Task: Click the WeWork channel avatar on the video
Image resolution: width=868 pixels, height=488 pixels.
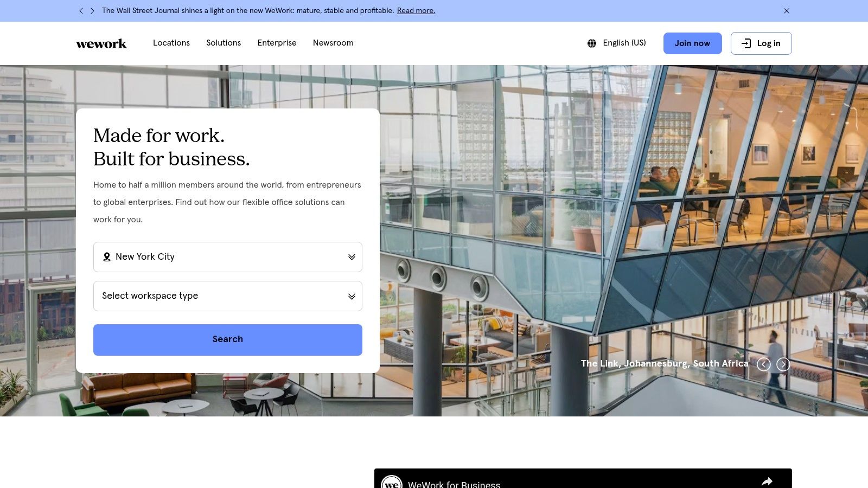Action: pyautogui.click(x=392, y=482)
